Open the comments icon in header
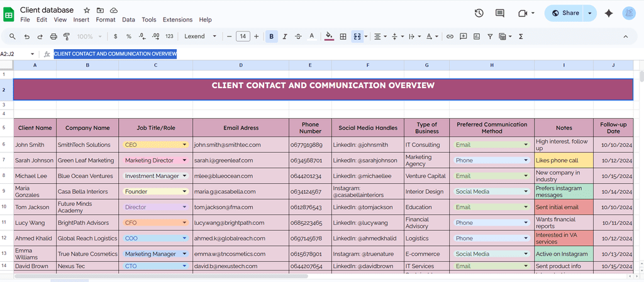644x282 pixels. click(500, 13)
